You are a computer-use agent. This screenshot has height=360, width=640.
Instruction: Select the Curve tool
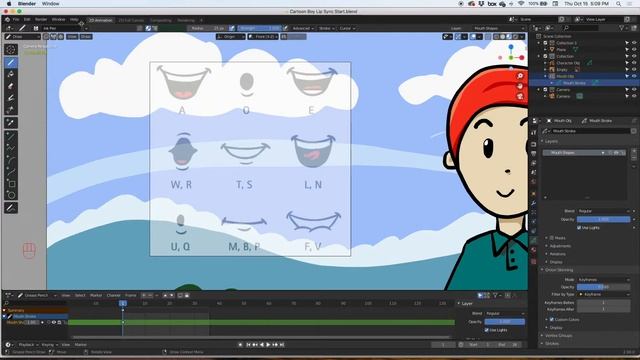(11, 172)
